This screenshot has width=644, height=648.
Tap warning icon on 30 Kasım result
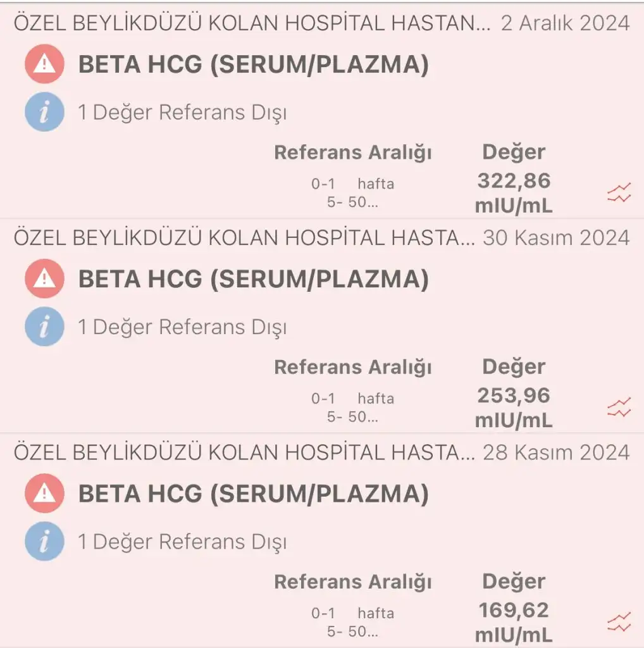pyautogui.click(x=44, y=278)
